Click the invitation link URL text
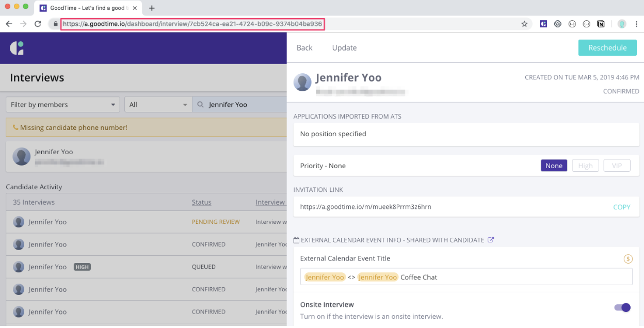Image resolution: width=644 pixels, height=328 pixels. [x=365, y=207]
